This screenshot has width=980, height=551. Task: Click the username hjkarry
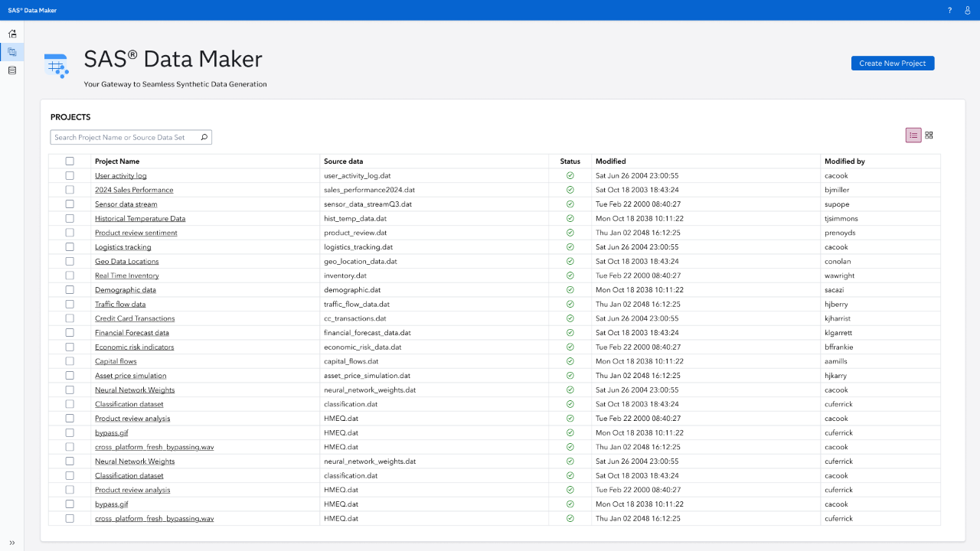click(x=836, y=376)
